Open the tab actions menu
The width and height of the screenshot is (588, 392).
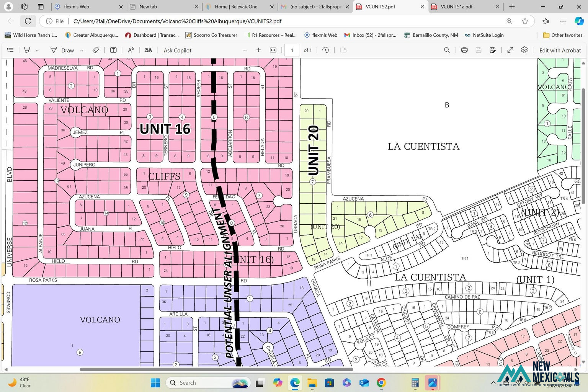pyautogui.click(x=41, y=7)
